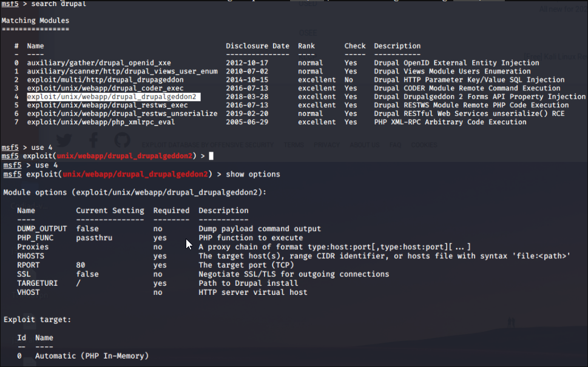Screen dimensions: 588x367
Task: Click 'Drupal Views Module Users Enumeration' description
Action: [452, 71]
